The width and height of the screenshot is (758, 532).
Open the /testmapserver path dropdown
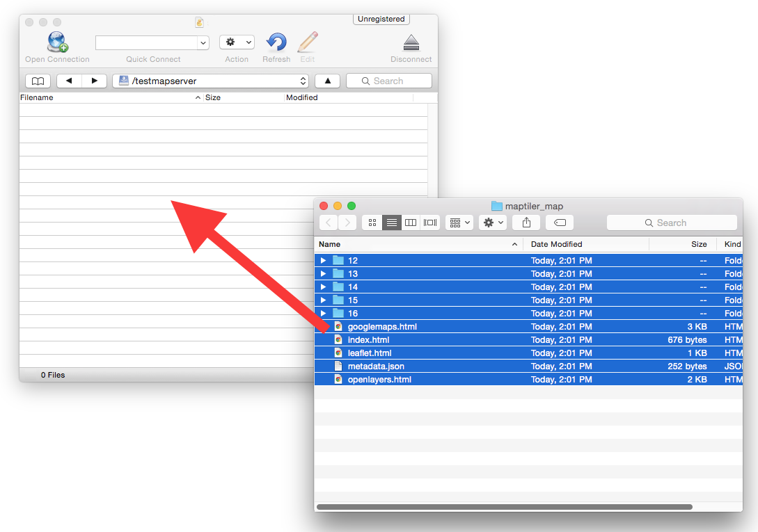[x=303, y=81]
